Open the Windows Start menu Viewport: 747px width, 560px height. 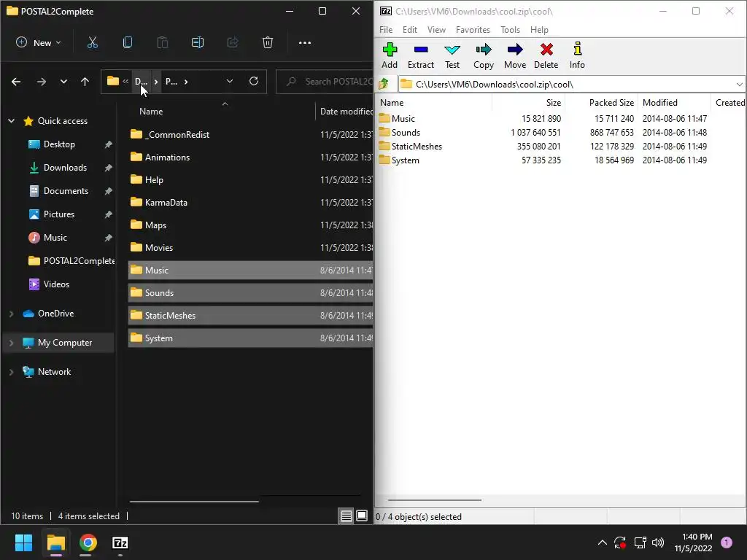pos(23,542)
